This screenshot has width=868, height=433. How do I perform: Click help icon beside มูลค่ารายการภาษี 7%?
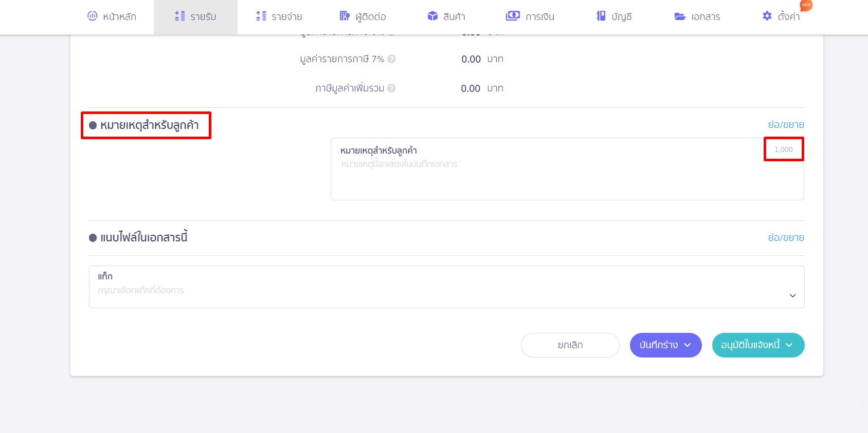tap(392, 59)
